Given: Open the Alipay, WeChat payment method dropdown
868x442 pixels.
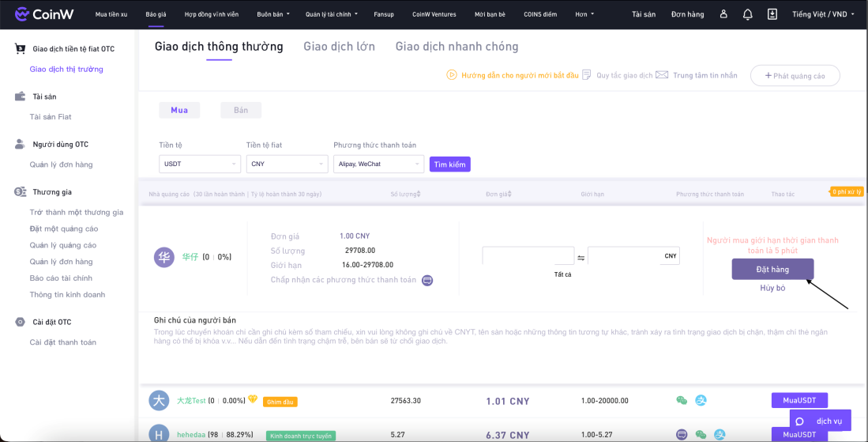Looking at the screenshot, I should [378, 164].
